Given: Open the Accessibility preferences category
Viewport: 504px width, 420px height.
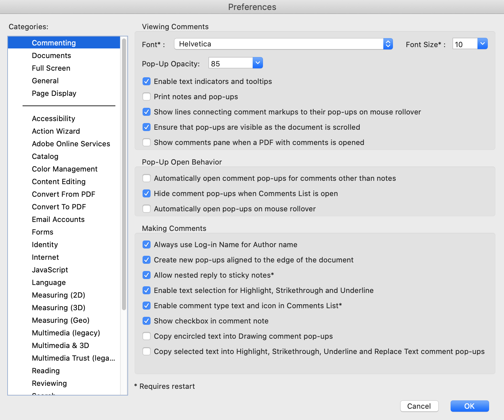Looking at the screenshot, I should pos(53,119).
